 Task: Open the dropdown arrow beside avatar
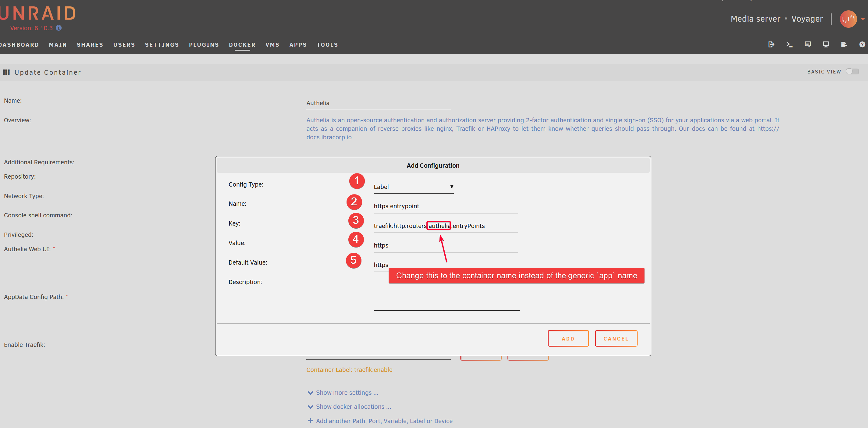[x=863, y=19]
